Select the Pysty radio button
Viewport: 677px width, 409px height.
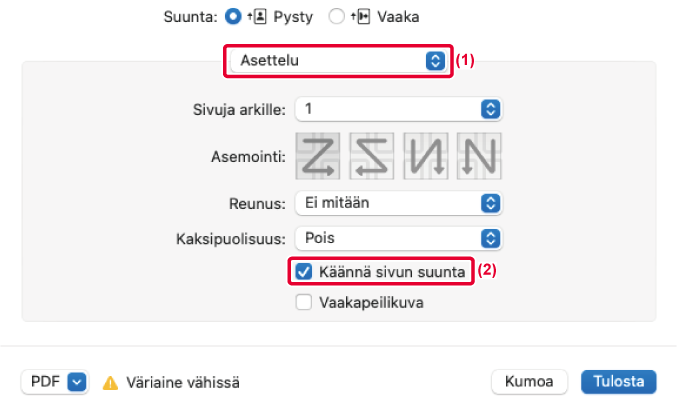point(233,17)
